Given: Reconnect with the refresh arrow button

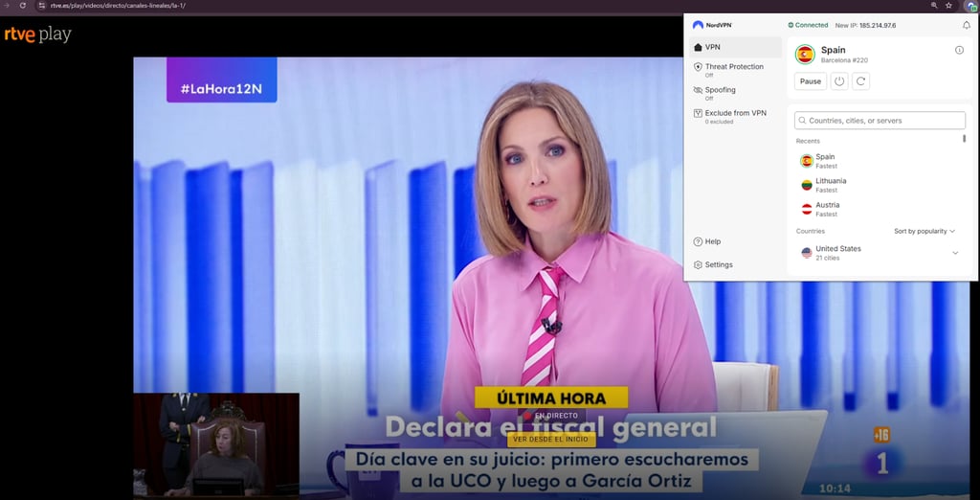Looking at the screenshot, I should tap(860, 81).
